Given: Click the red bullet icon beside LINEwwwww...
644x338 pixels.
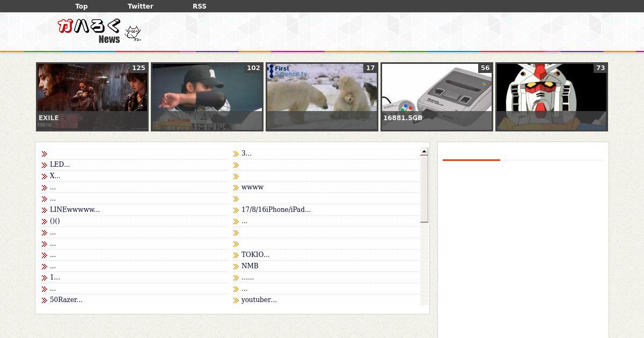Looking at the screenshot, I should (45, 210).
